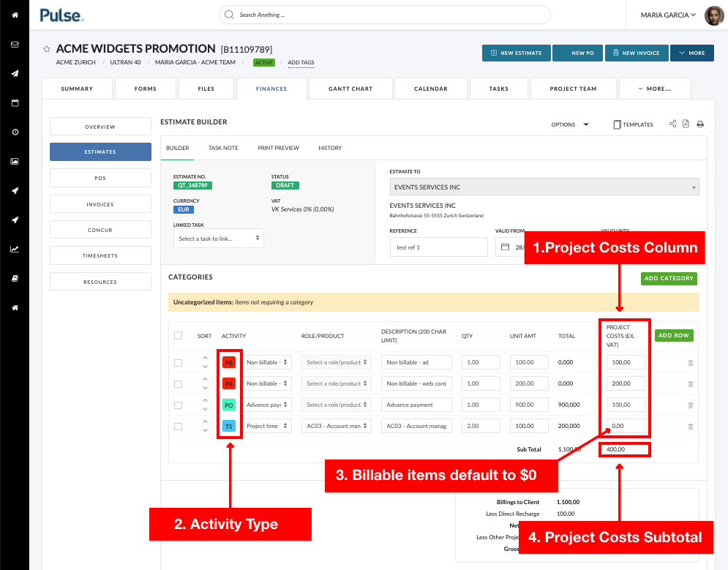Open the Estimate To client dropdown
Screen dimensions: 728x570
coord(544,187)
